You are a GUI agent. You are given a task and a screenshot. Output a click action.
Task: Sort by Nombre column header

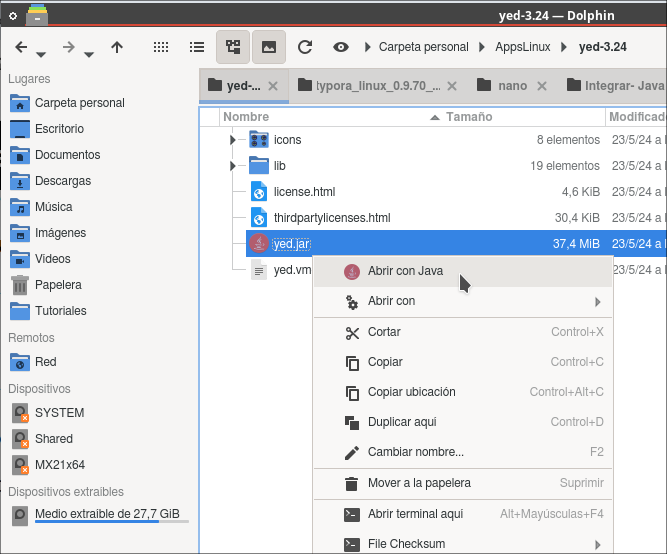(246, 117)
